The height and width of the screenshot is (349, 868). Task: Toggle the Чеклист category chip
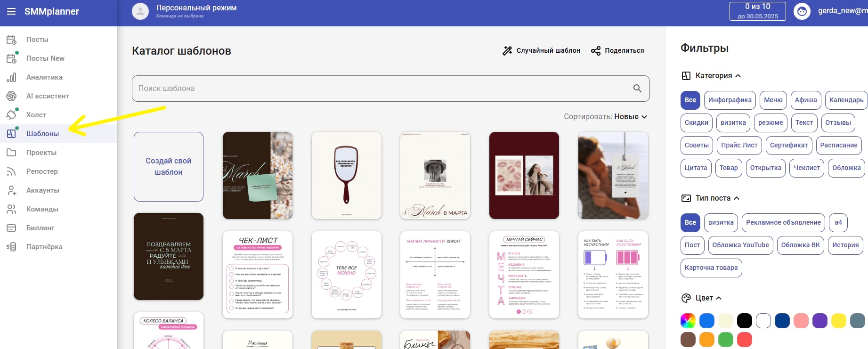click(x=807, y=168)
